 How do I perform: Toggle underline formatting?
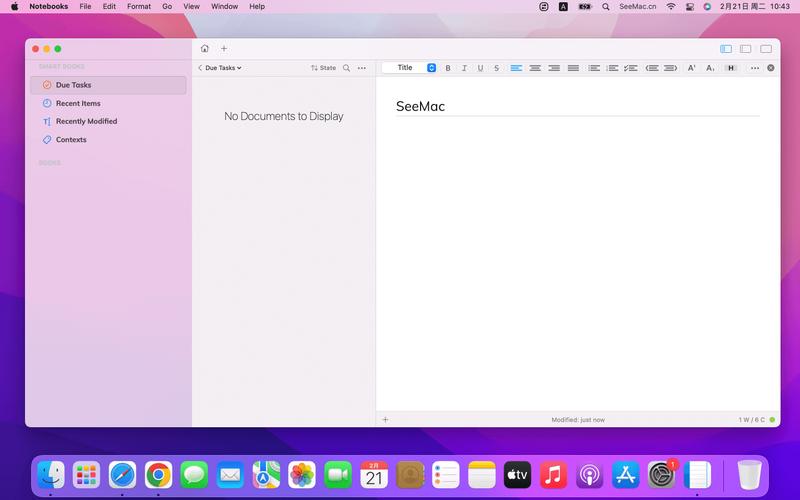480,68
